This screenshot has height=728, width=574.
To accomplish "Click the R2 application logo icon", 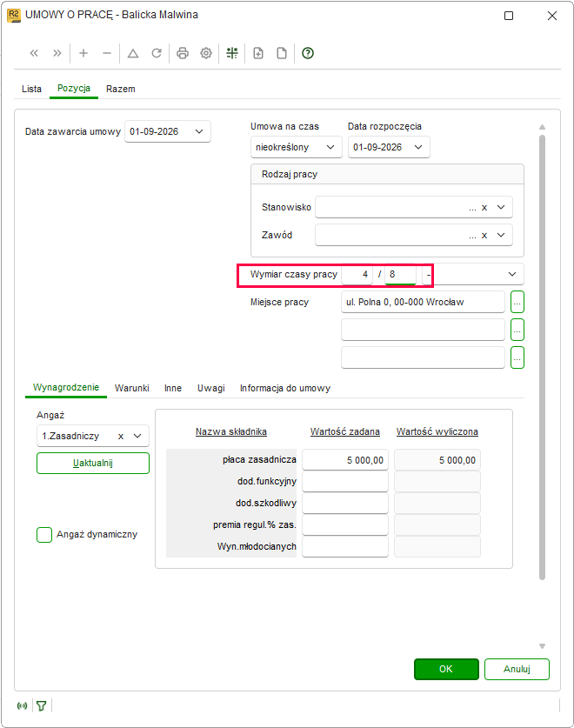I will click(x=13, y=16).
